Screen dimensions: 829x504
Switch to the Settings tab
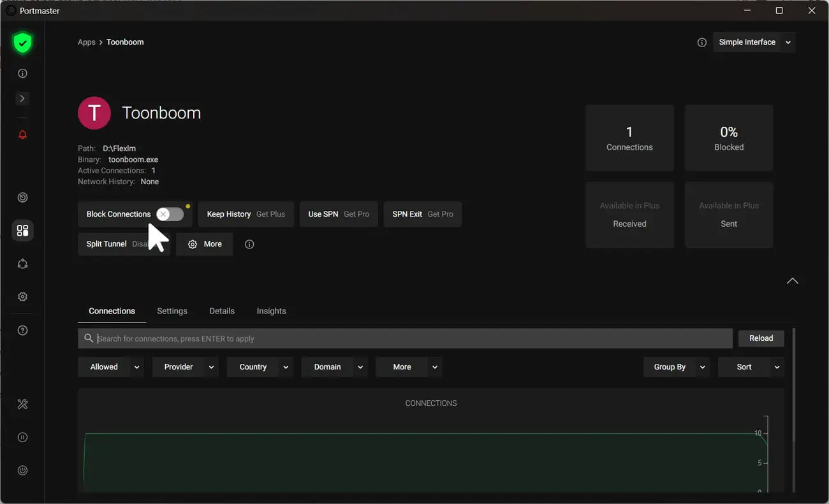[172, 311]
